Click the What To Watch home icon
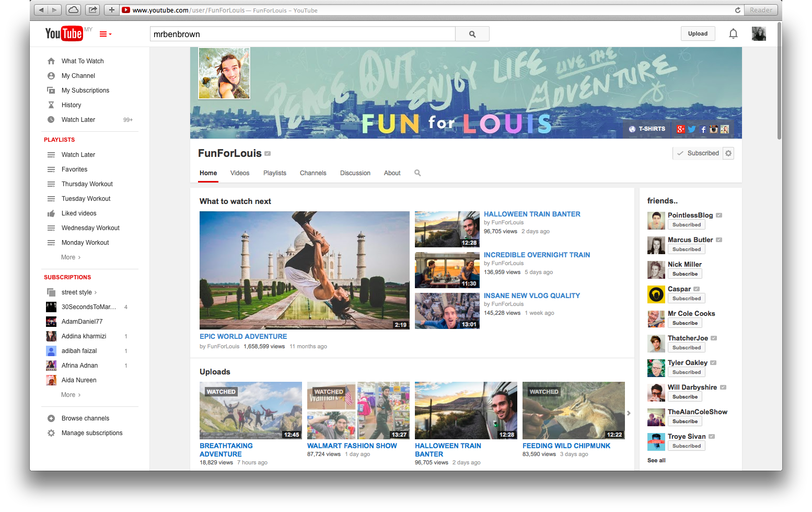This screenshot has height=512, width=812. click(51, 61)
